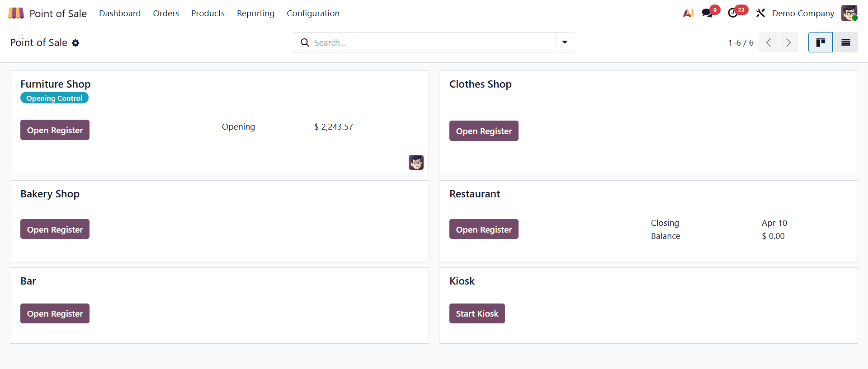Select the Orders menu item
868x369 pixels.
[x=166, y=13]
